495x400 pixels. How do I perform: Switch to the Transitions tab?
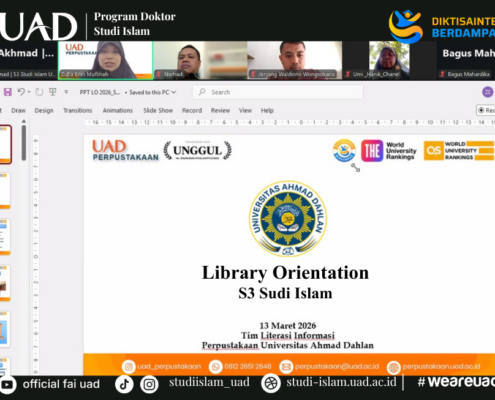point(78,110)
